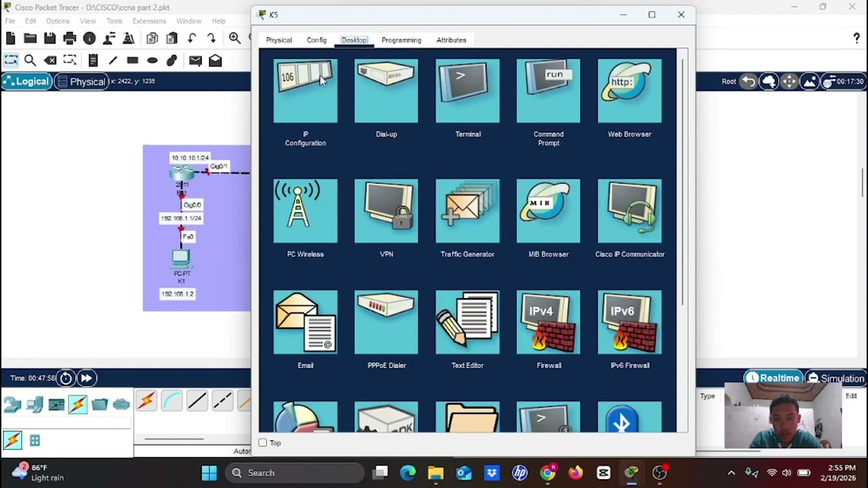Switch to Logical workspace view
This screenshot has width=868, height=488.
click(26, 81)
